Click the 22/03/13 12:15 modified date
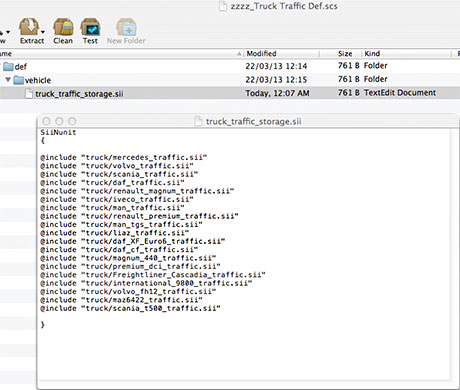 coord(276,80)
